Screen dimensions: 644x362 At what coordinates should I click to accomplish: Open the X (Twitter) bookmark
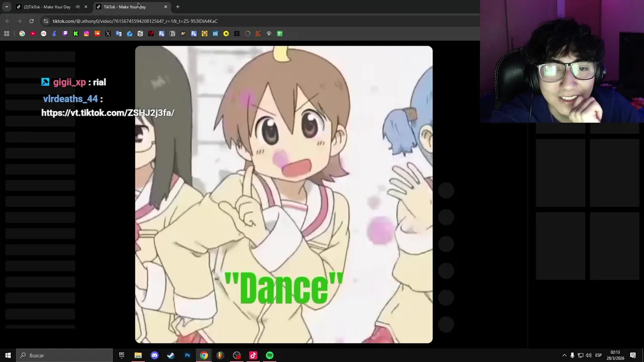tap(108, 34)
